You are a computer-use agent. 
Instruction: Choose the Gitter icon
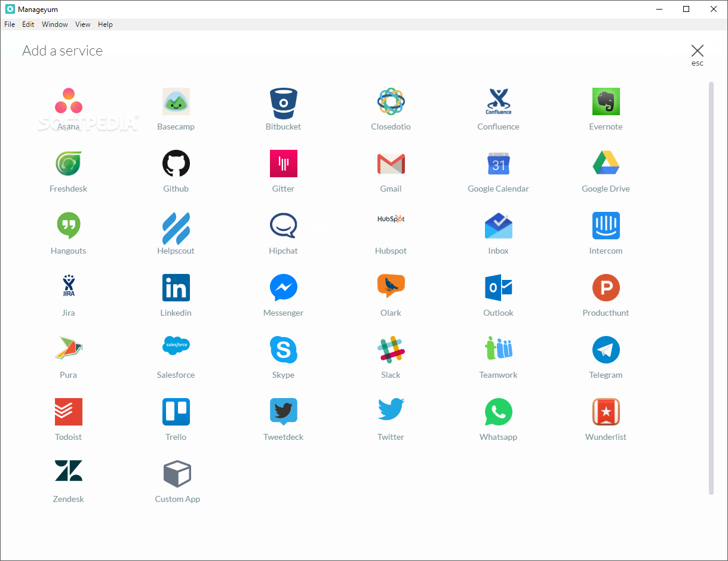[x=284, y=164]
